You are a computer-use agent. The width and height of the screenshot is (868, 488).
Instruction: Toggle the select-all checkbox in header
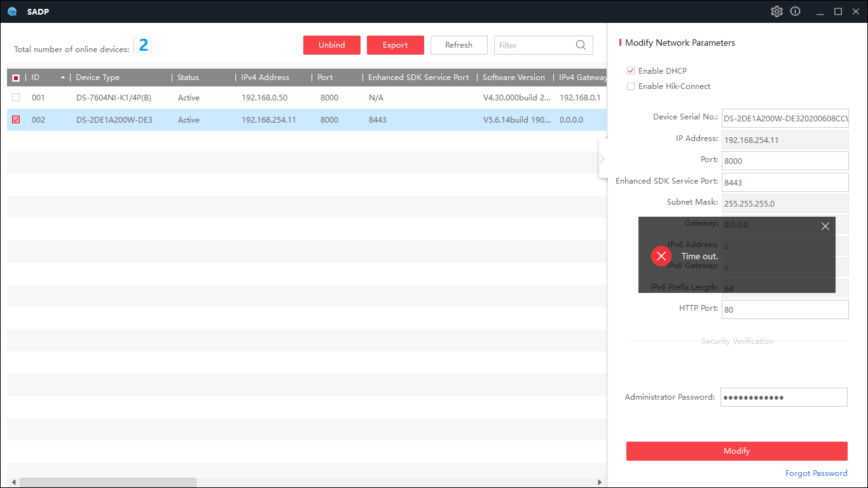click(16, 78)
